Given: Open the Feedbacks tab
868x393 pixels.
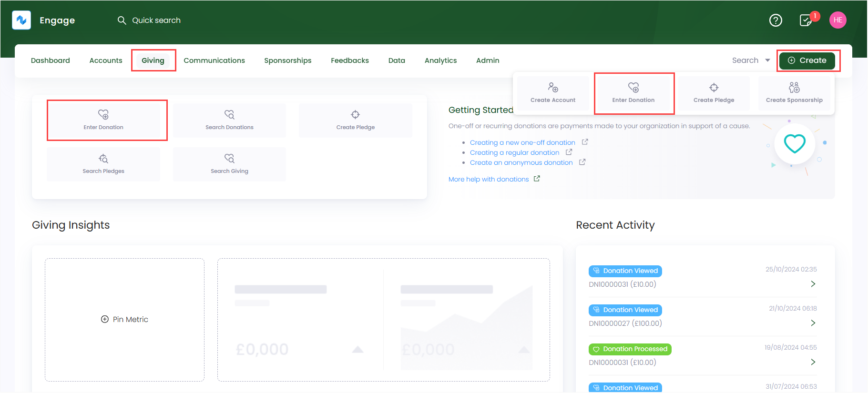Looking at the screenshot, I should point(350,60).
